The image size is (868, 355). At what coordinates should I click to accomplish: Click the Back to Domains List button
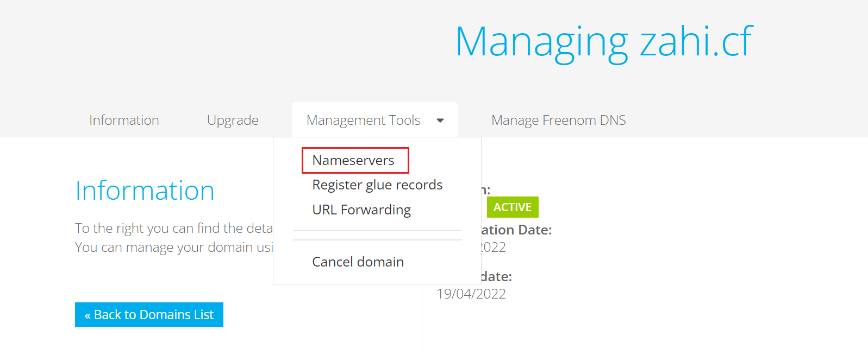click(149, 315)
